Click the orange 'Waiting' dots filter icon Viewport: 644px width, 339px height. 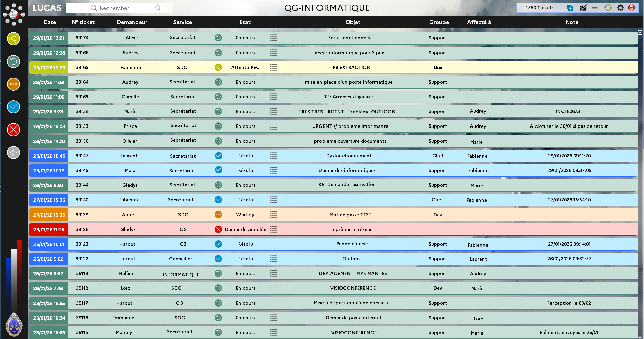pos(13,84)
